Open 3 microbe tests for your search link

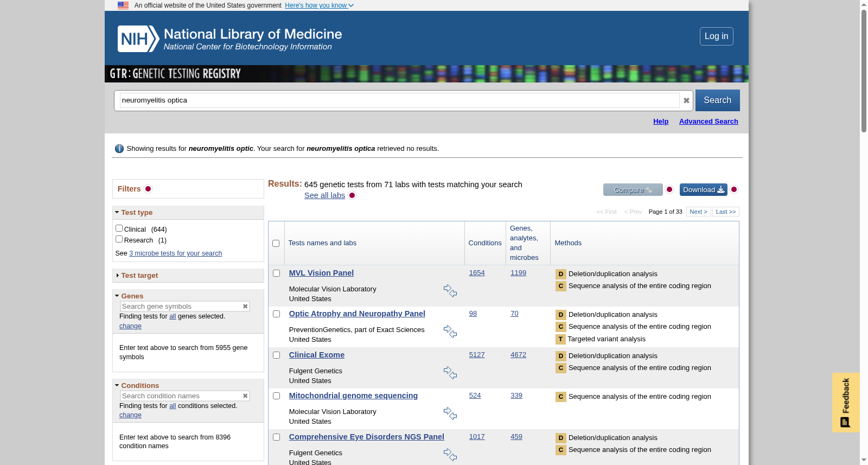[x=175, y=253]
